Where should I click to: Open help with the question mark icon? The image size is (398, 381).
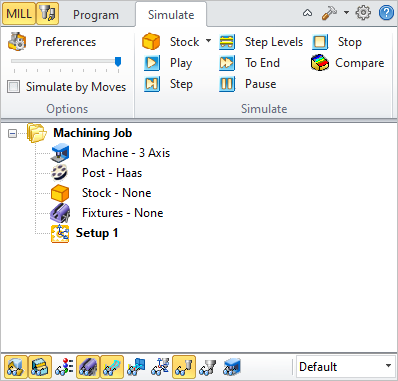[x=386, y=13]
